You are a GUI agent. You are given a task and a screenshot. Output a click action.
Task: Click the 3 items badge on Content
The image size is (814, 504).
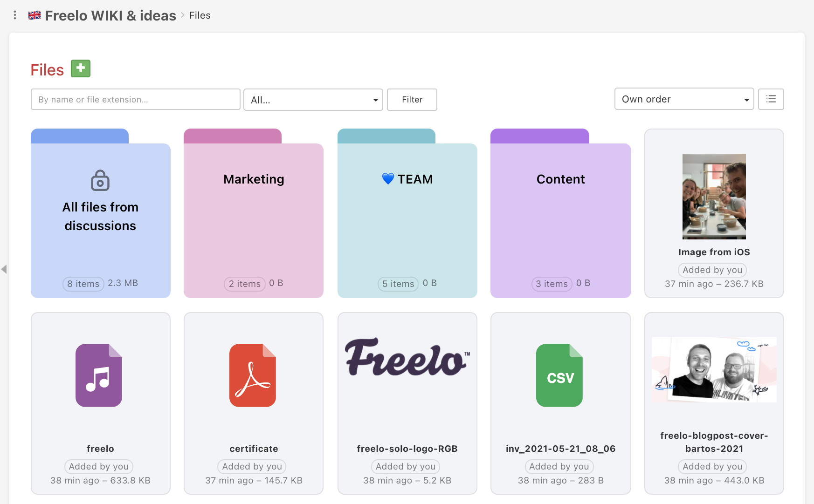[x=552, y=284]
